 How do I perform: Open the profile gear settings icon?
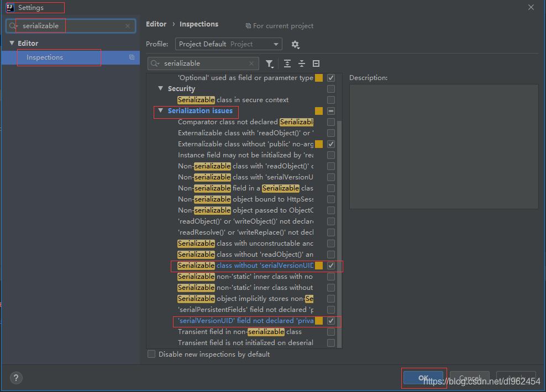point(295,44)
